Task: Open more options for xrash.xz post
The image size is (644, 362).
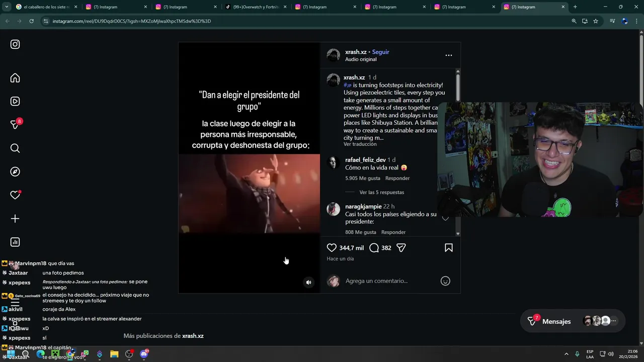Action: pos(449,55)
